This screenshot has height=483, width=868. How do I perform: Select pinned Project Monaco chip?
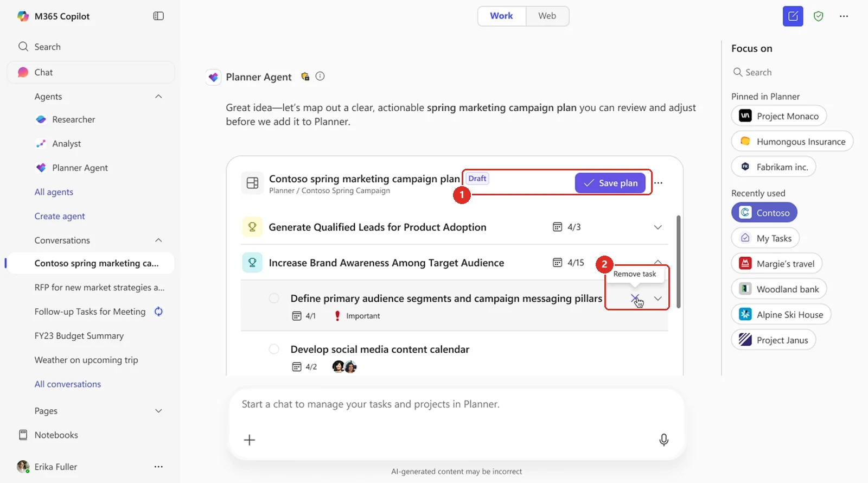tap(779, 116)
